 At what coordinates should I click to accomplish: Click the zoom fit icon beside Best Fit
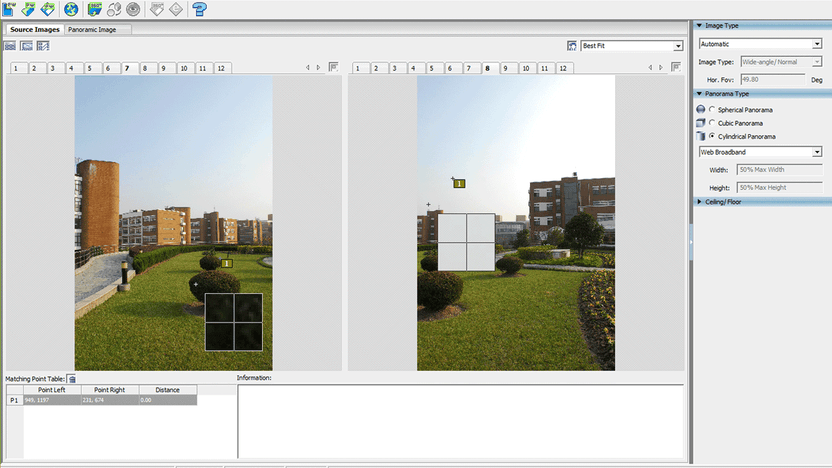click(571, 46)
